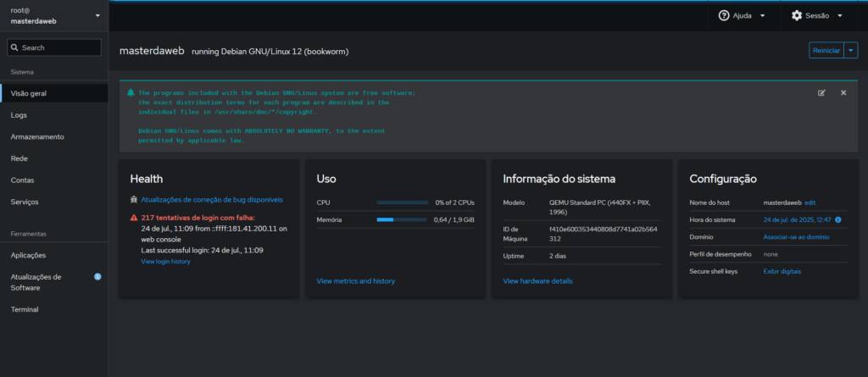The height and width of the screenshot is (377, 868).
Task: Click edit link next to hostname
Action: [810, 202]
